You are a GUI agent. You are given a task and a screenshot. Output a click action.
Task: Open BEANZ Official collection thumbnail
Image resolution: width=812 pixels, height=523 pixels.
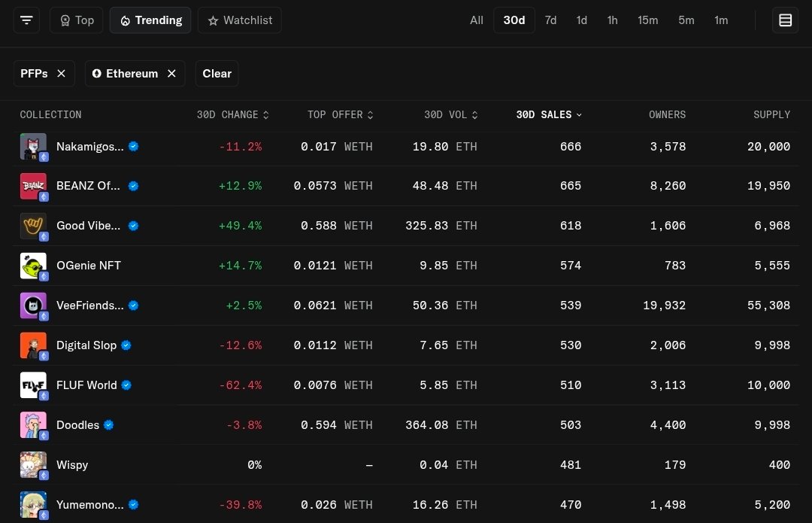tap(33, 186)
